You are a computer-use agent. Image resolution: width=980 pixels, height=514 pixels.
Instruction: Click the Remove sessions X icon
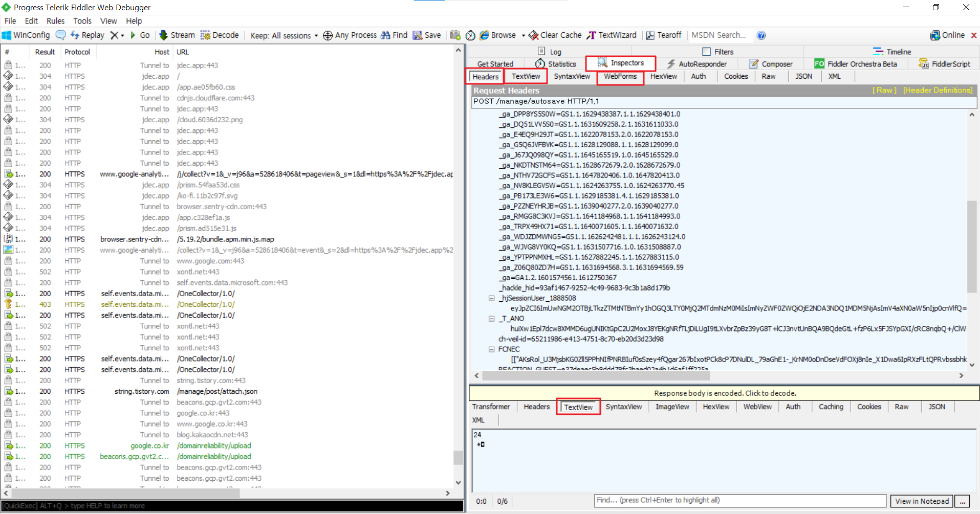(x=114, y=35)
